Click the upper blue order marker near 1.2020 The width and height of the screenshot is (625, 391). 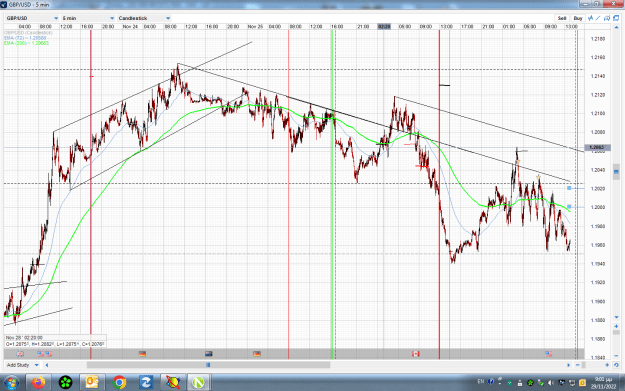[x=569, y=188]
